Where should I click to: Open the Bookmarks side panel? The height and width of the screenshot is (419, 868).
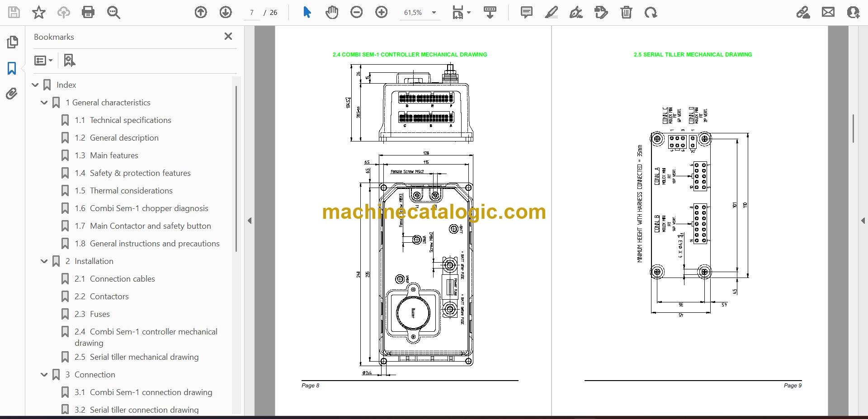[12, 68]
